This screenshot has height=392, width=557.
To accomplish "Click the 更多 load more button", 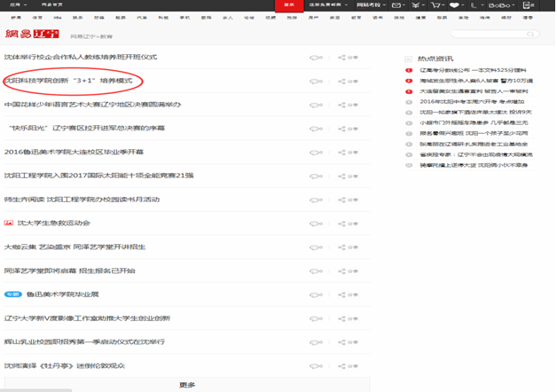I will click(186, 386).
